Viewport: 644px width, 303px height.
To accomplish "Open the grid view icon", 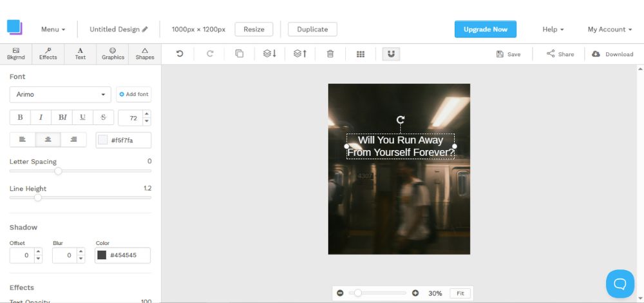I will click(361, 54).
